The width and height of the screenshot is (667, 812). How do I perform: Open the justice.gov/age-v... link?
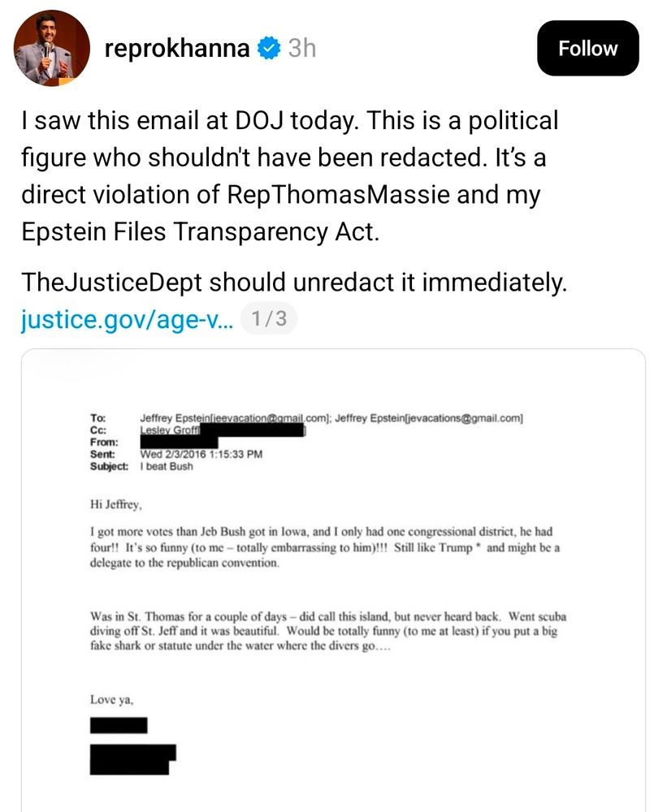coord(126,319)
